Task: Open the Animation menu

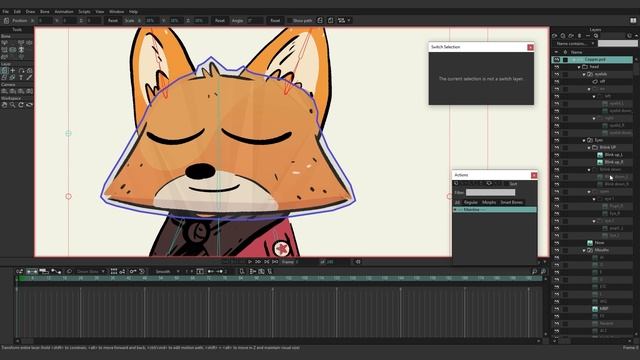Action: 64,11
